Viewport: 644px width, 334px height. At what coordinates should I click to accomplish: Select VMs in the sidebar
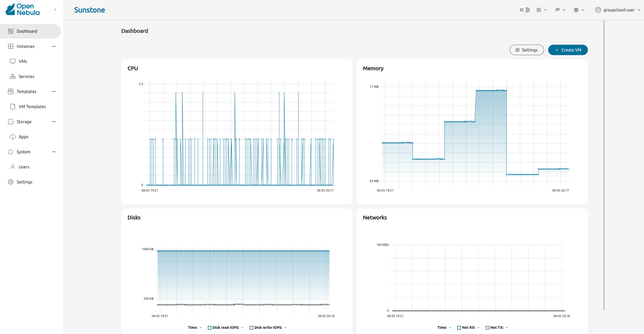pyautogui.click(x=23, y=61)
